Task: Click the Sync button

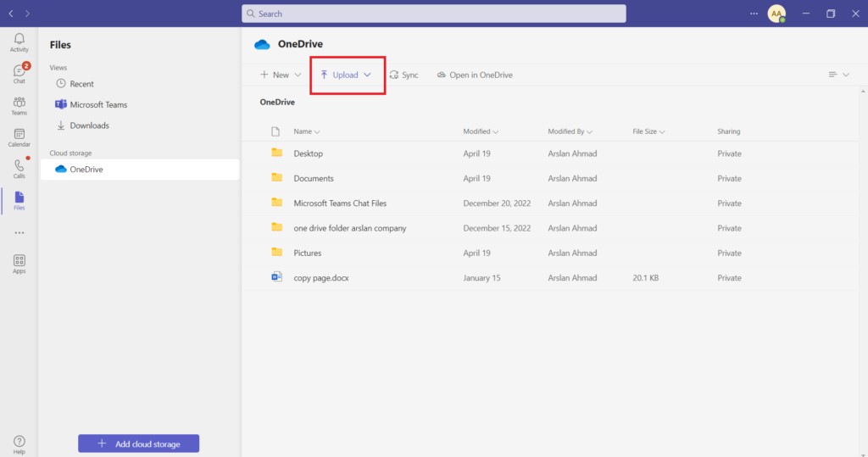Action: 404,75
